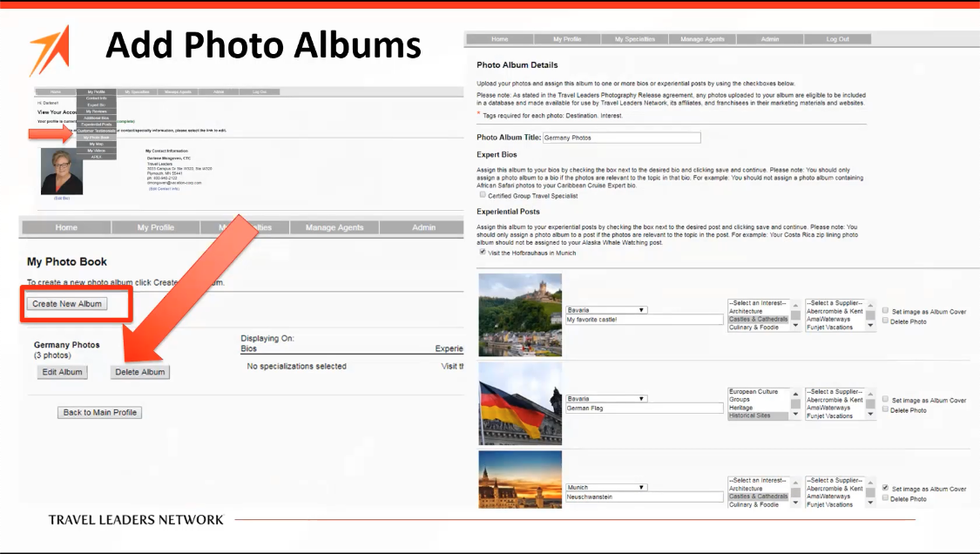Open Home tab above My Photo Book heading
Viewport: 980px width, 554px height.
coord(66,227)
